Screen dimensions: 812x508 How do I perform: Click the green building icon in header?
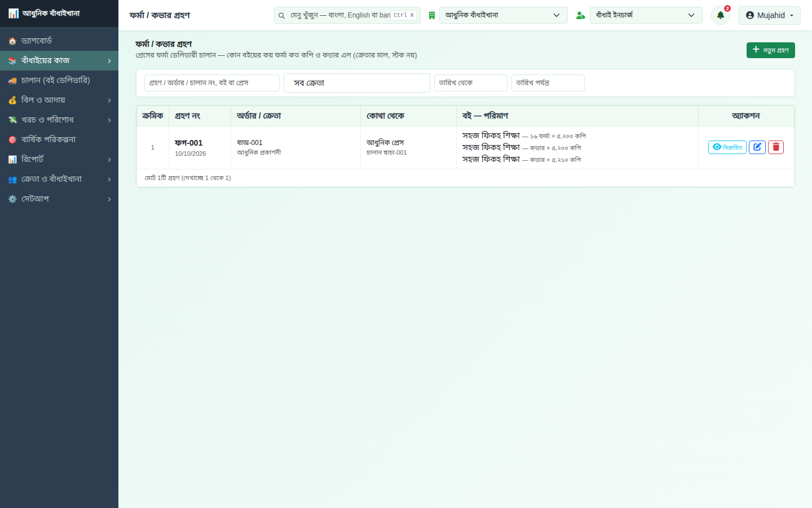click(432, 16)
